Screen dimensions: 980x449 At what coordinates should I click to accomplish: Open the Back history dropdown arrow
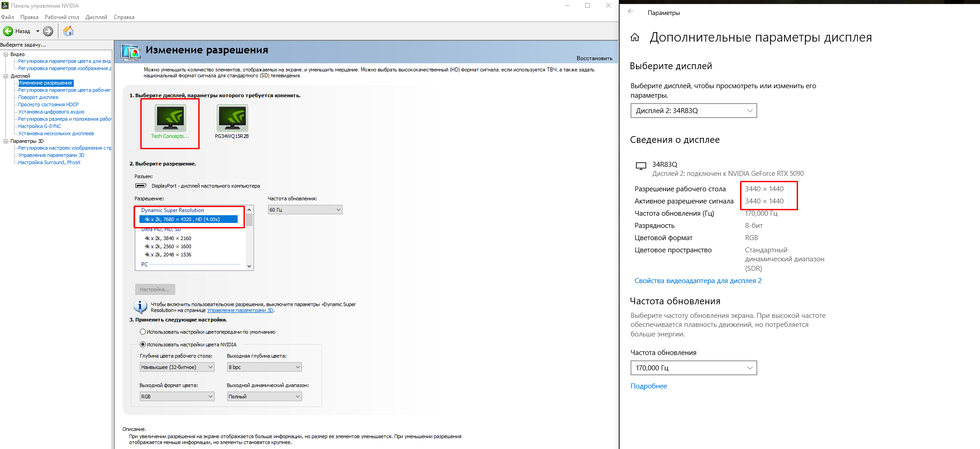(38, 31)
